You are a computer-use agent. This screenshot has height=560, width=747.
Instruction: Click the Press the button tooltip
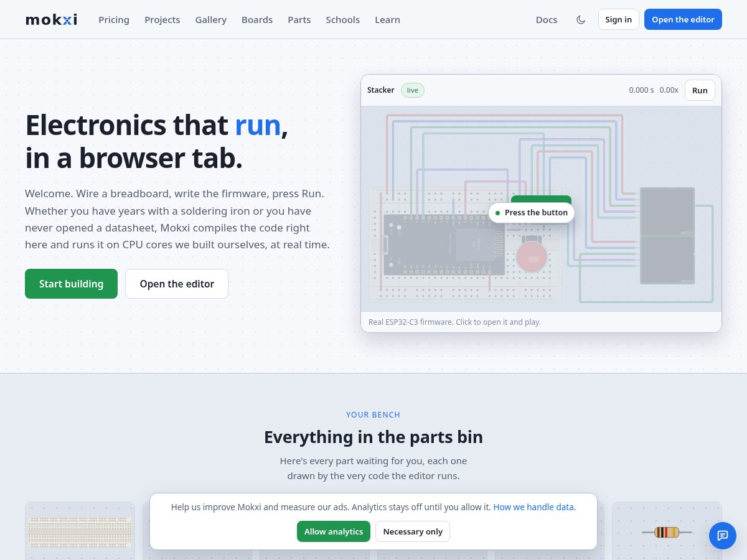[x=531, y=213]
